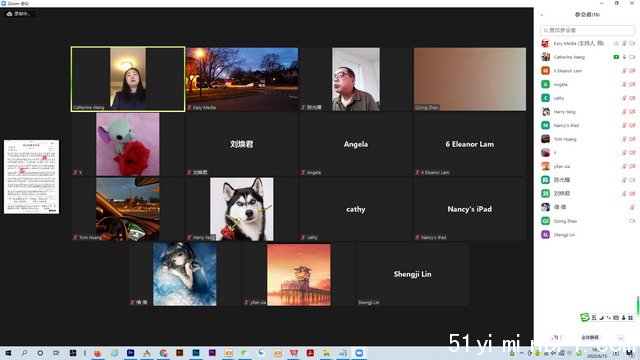Open Task View from the taskbar
The image size is (640, 360).
tap(56, 353)
